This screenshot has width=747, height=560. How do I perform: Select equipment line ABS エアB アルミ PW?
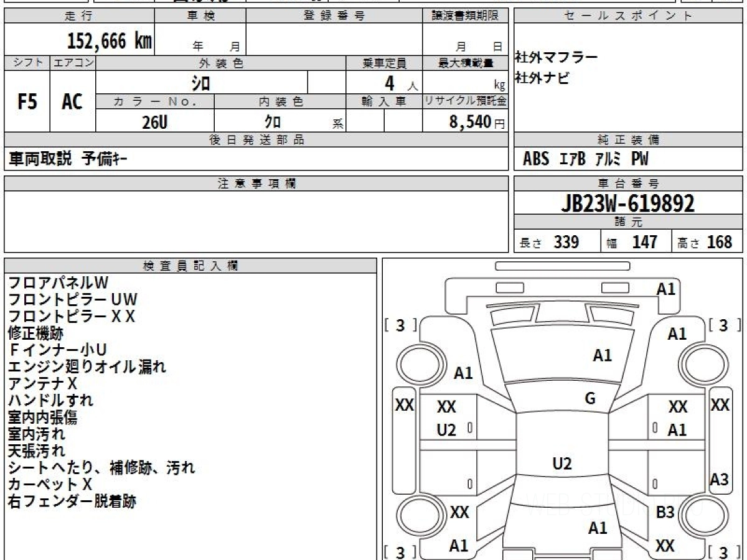pyautogui.click(x=585, y=159)
